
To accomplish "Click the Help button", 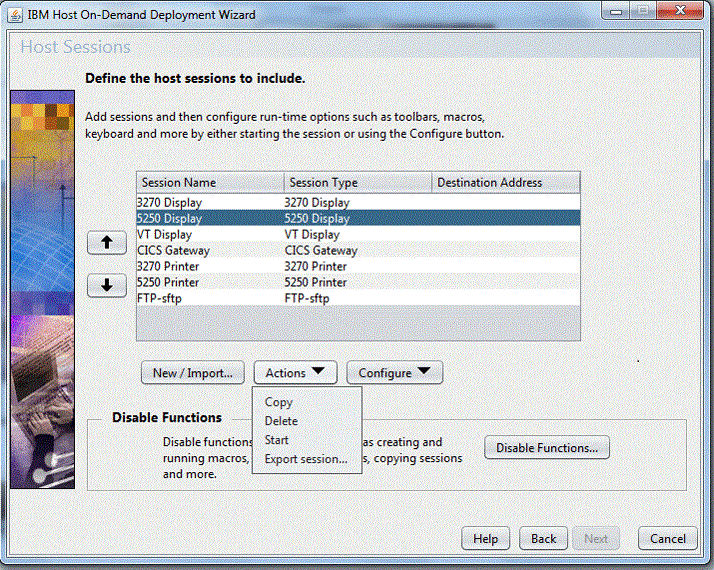I will point(485,539).
